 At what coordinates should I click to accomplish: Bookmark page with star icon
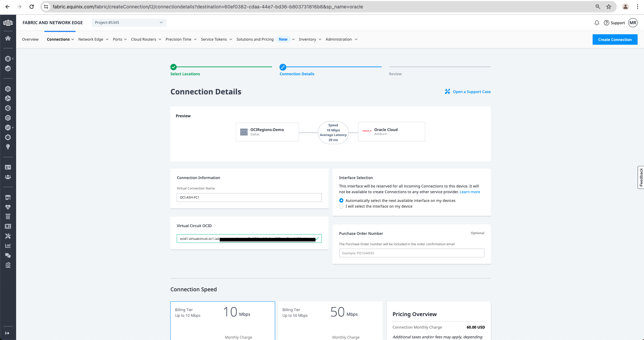coord(609,7)
